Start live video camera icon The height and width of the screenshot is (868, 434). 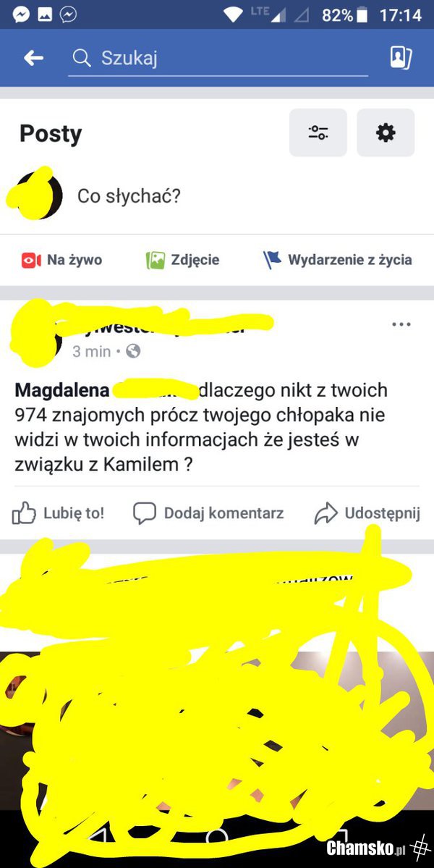click(x=31, y=260)
